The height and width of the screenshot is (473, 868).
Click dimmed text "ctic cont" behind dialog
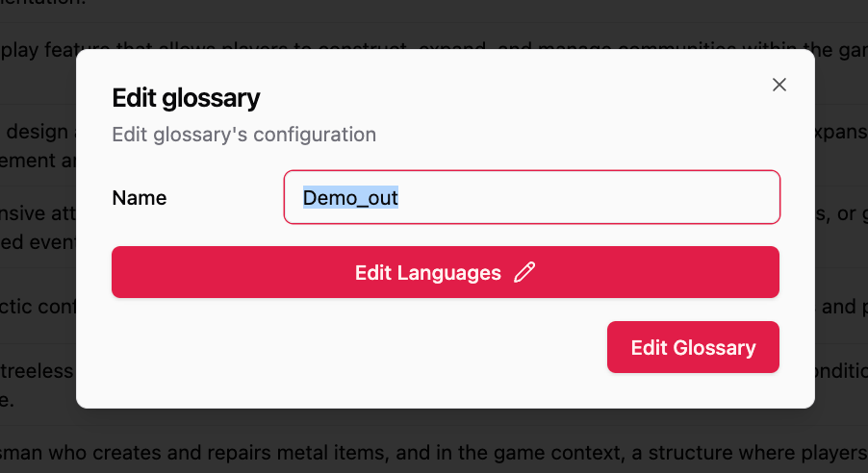coord(38,306)
